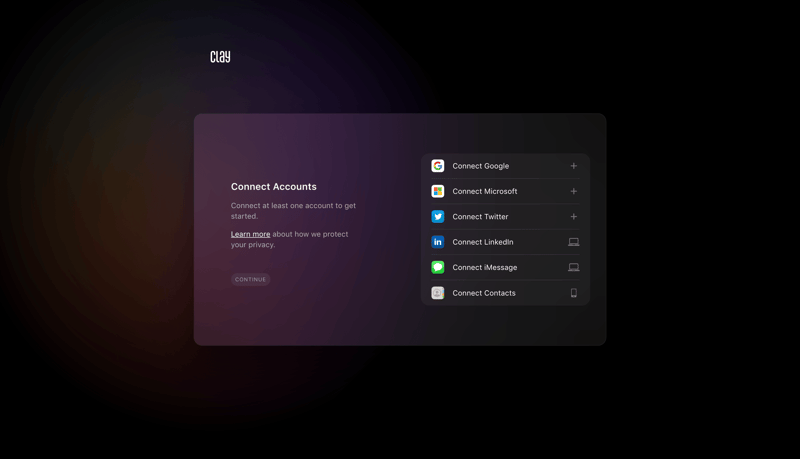
Task: Click the LinkedIn logo icon
Action: pos(438,242)
